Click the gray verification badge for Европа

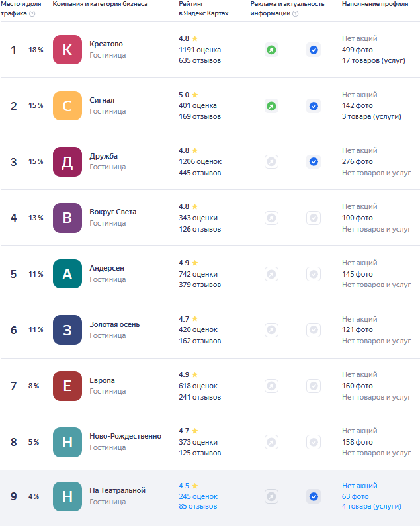pos(314,386)
